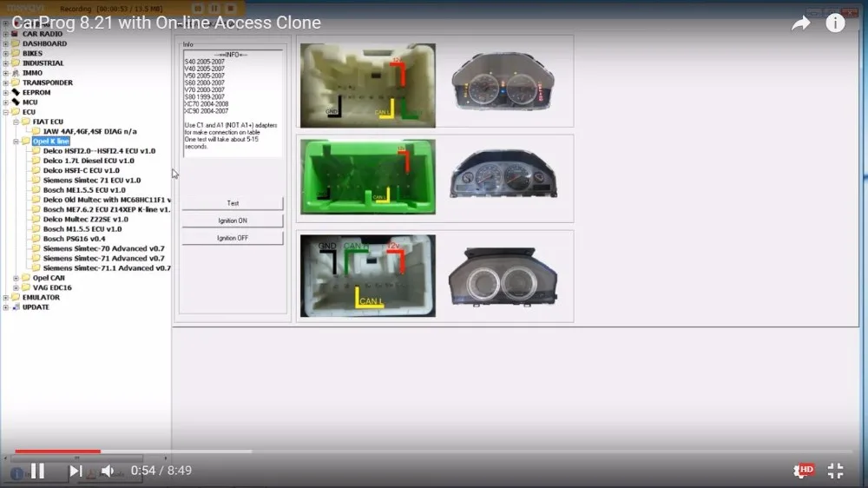Image resolution: width=868 pixels, height=488 pixels.
Task: Select the EMULATOR category
Action: (41, 298)
